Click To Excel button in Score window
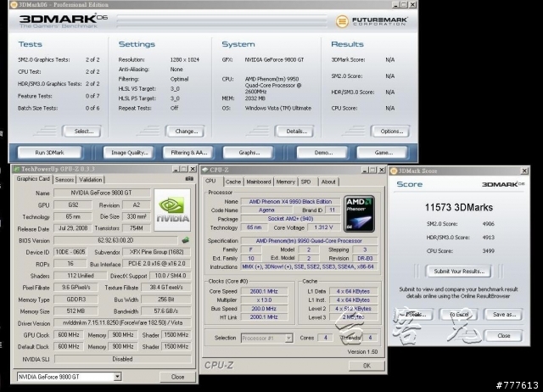Image resolution: width=543 pixels, height=392 pixels. 459,315
